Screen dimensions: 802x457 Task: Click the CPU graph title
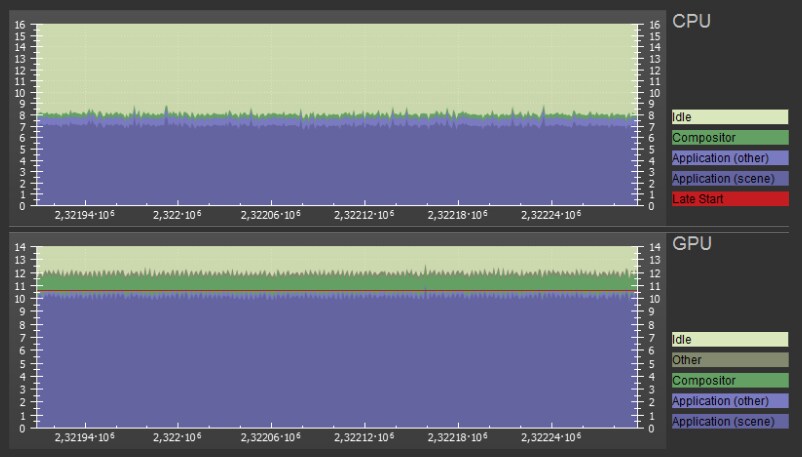point(692,21)
